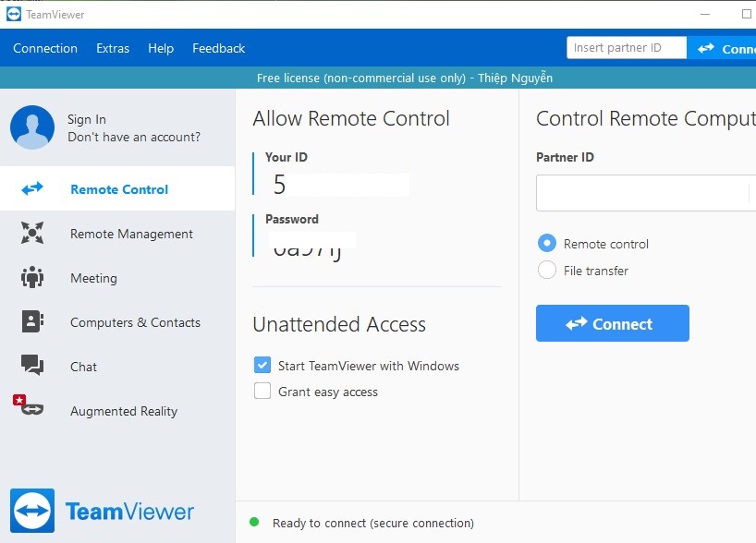
Task: Click the Computers & Contacts icon
Action: [x=32, y=322]
